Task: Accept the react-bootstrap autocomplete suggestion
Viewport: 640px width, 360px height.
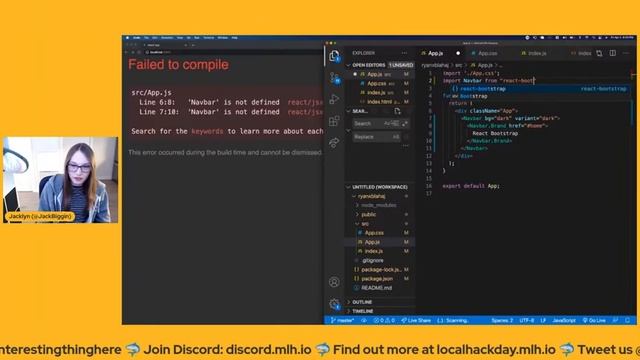Action: coord(538,89)
